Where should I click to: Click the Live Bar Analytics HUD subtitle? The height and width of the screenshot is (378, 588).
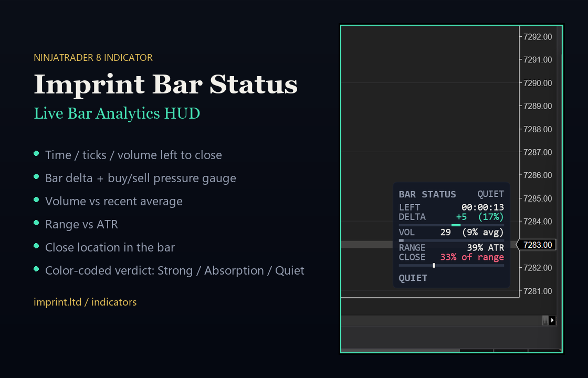(x=117, y=113)
